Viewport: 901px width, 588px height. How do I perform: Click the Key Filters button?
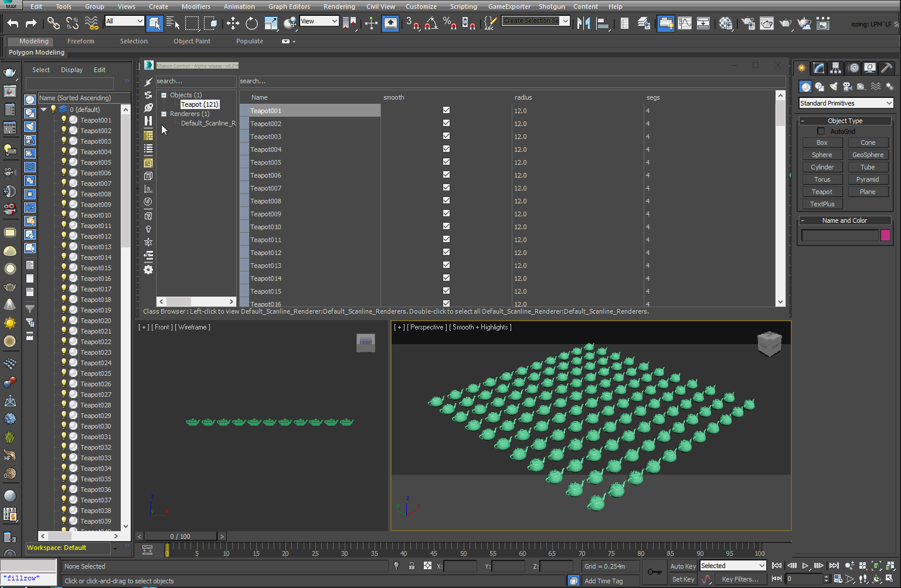coord(740,579)
